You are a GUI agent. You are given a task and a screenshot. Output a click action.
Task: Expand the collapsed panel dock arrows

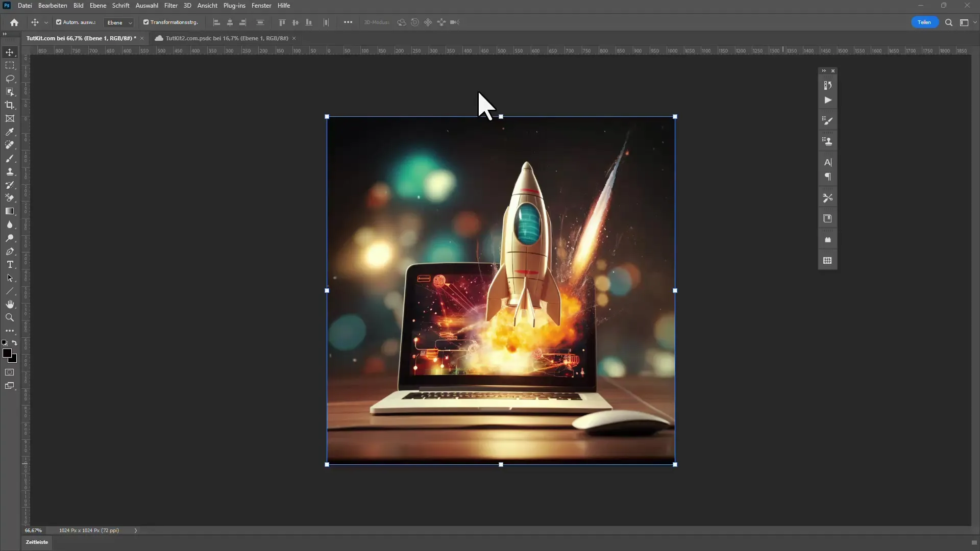pyautogui.click(x=823, y=71)
